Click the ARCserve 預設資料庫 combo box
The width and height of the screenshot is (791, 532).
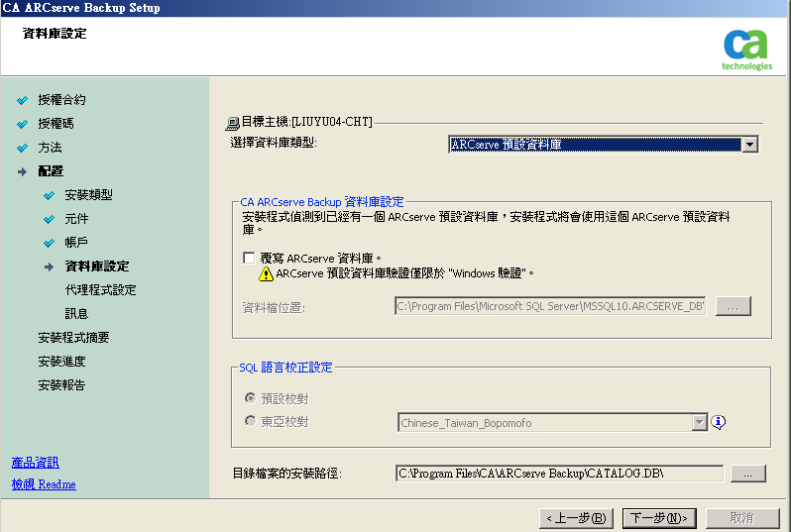click(x=603, y=145)
